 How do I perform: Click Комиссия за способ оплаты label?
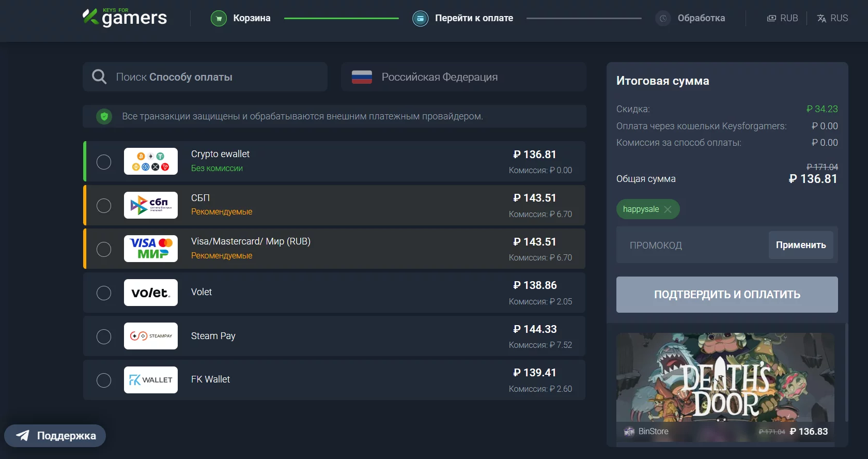coord(678,143)
